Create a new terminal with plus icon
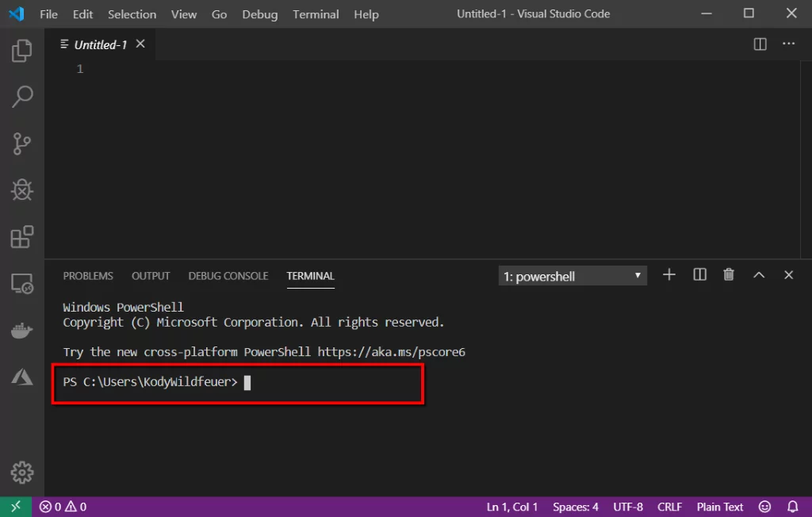812x517 pixels. pyautogui.click(x=669, y=274)
